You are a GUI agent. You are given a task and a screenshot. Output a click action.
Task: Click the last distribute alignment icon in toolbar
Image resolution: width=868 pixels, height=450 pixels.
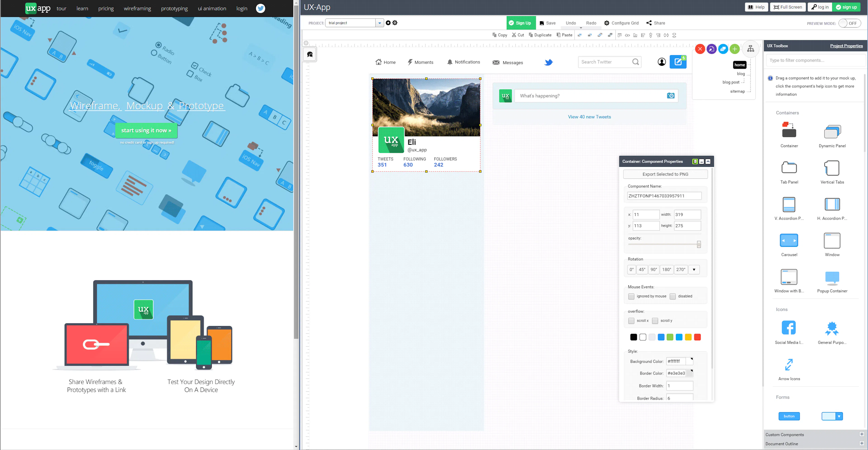point(674,35)
